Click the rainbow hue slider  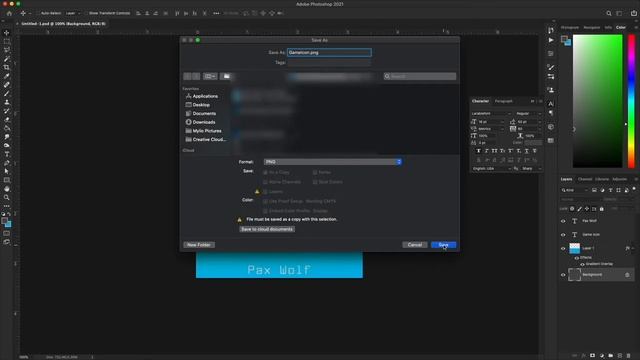[631, 101]
